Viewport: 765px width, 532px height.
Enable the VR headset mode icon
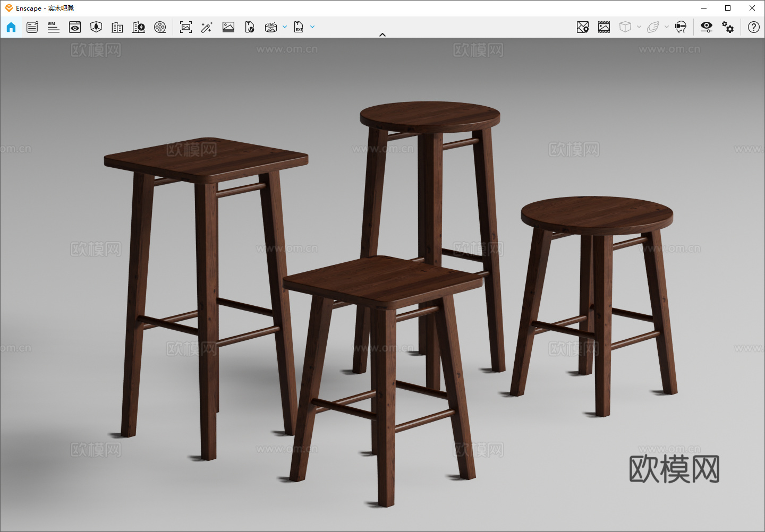pos(681,27)
